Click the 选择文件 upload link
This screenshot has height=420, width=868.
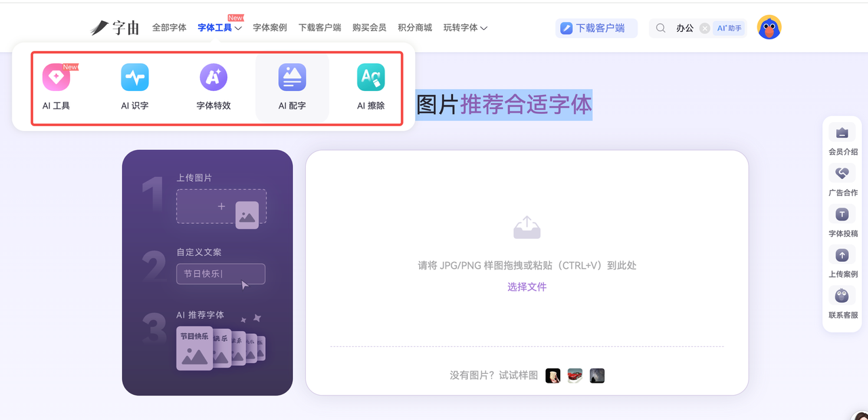527,287
